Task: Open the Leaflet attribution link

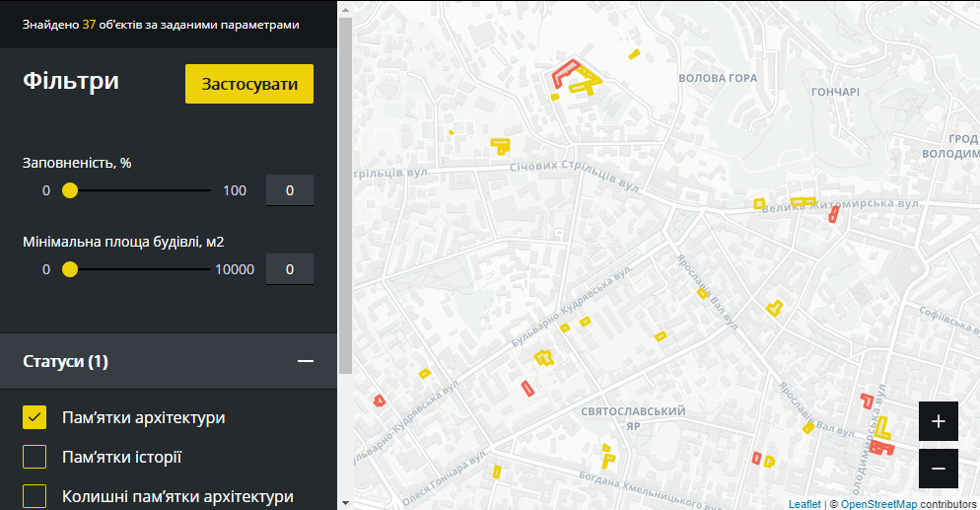Action: coord(804,504)
